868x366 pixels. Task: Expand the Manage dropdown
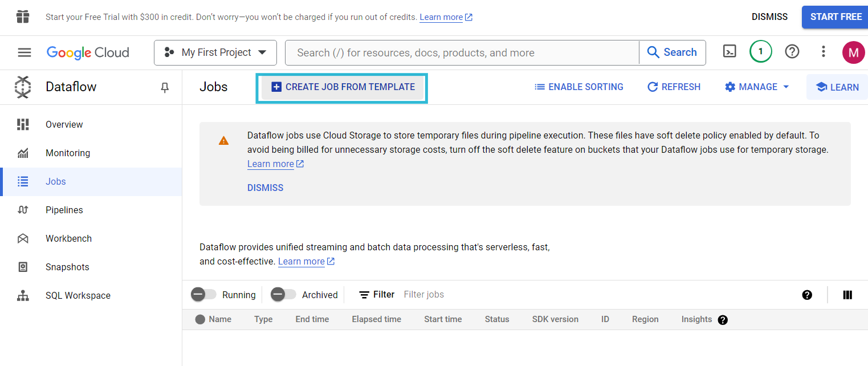(756, 87)
